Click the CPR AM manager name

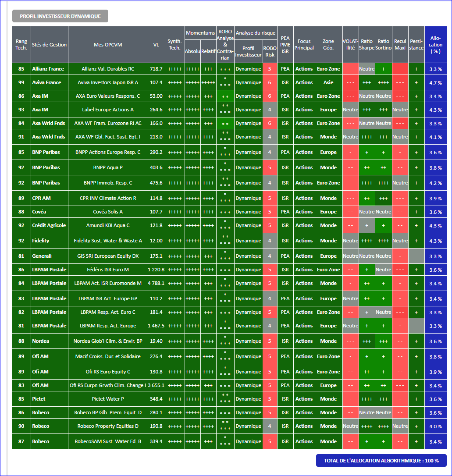(41, 198)
